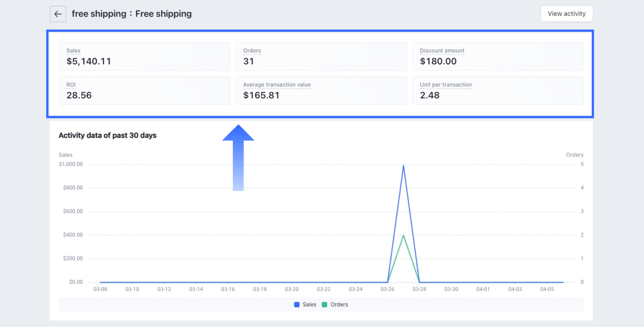Click the green Orders legend swatch
The height and width of the screenshot is (327, 644).
[325, 305]
